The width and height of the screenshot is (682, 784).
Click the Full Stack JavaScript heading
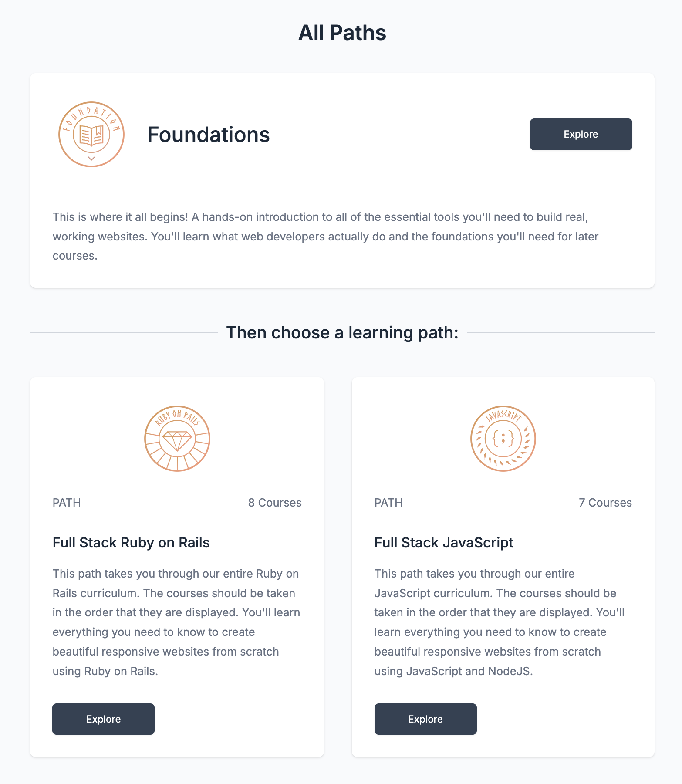click(x=443, y=543)
